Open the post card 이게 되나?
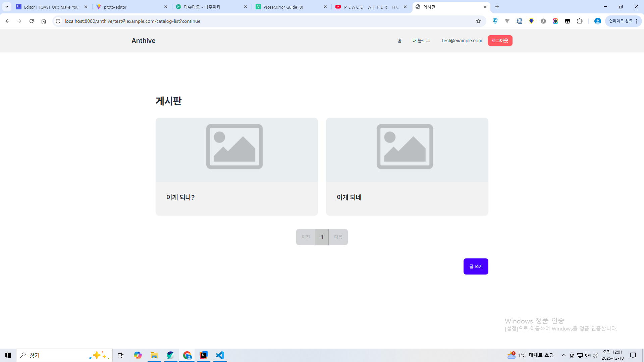The height and width of the screenshot is (362, 644). click(x=236, y=167)
